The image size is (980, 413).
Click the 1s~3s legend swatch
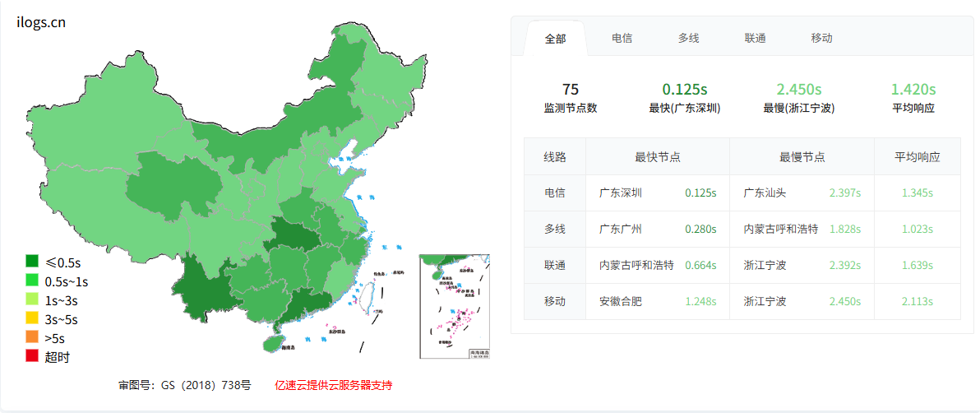tap(32, 299)
